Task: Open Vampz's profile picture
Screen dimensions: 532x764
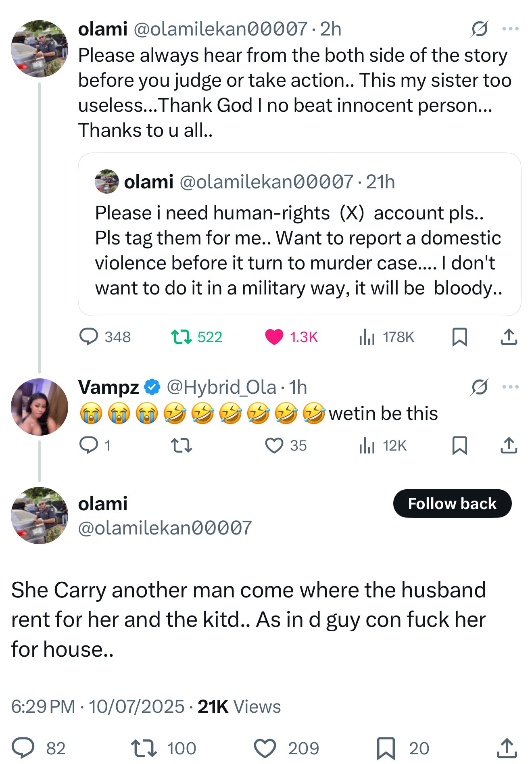Action: pyautogui.click(x=40, y=407)
